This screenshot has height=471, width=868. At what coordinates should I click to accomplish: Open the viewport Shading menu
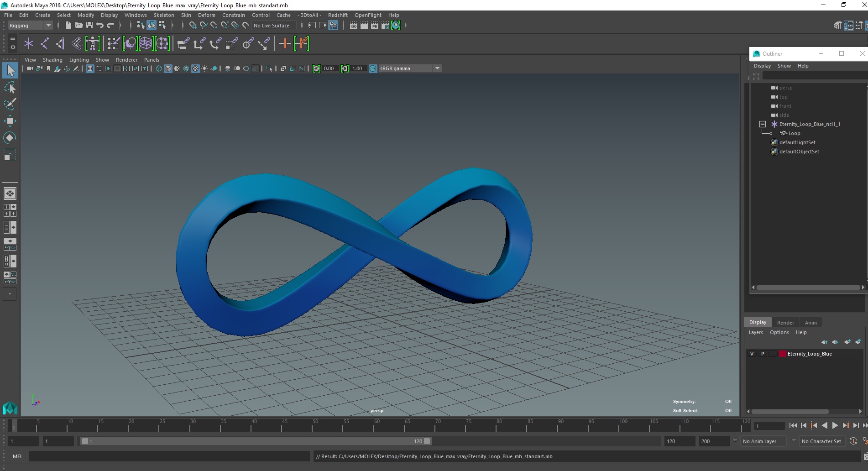[52, 60]
